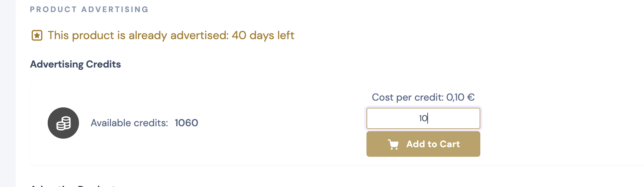Click the 'Cost per credit' label

tap(408, 97)
